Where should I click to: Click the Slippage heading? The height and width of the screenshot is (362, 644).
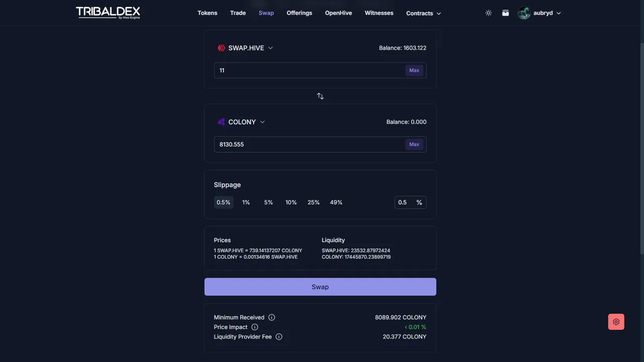pos(227,185)
